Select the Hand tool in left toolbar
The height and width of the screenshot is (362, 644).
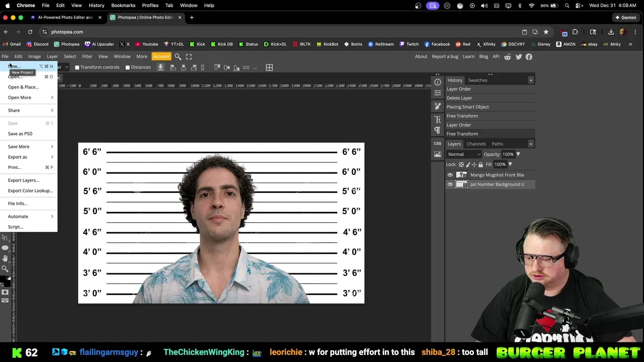coord(5,258)
